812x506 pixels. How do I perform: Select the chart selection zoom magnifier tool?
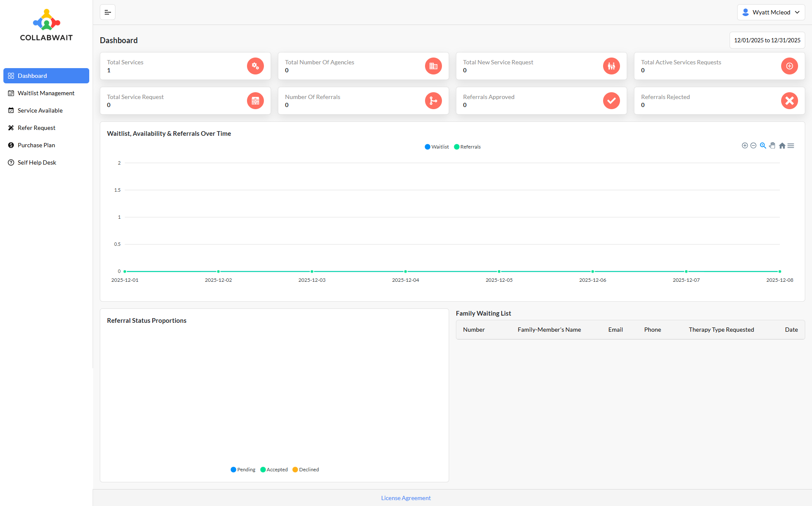[763, 146]
